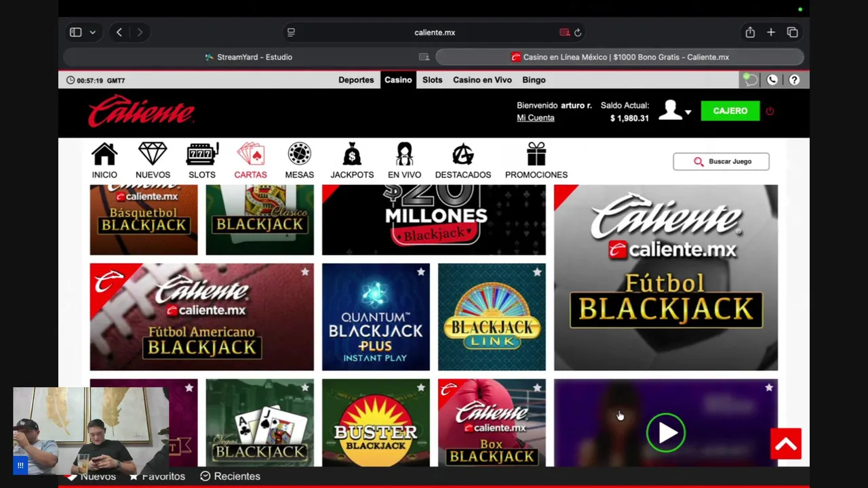Open the user account avatar dropdown
The image size is (868, 488).
tap(675, 110)
